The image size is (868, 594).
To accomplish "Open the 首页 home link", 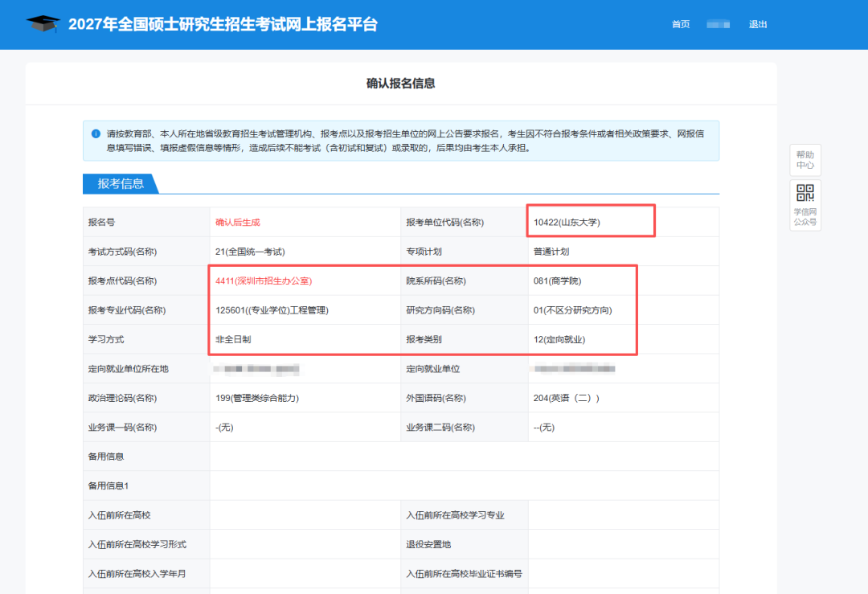I will [681, 24].
